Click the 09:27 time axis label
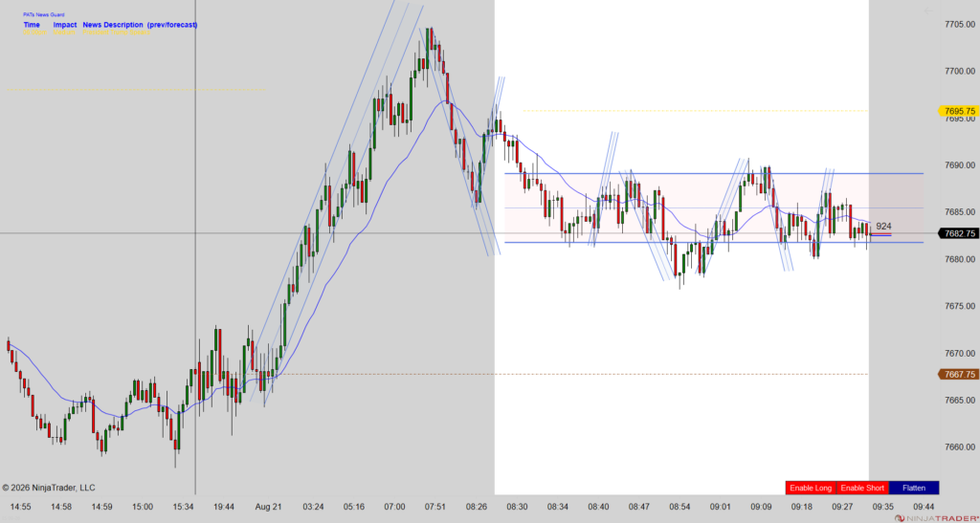This screenshot has width=980, height=523. (x=842, y=506)
